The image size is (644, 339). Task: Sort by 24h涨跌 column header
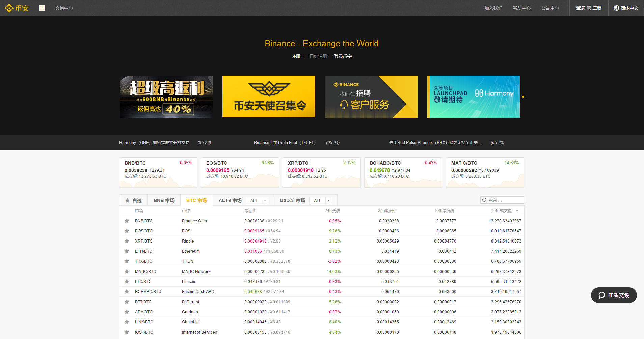click(x=332, y=211)
